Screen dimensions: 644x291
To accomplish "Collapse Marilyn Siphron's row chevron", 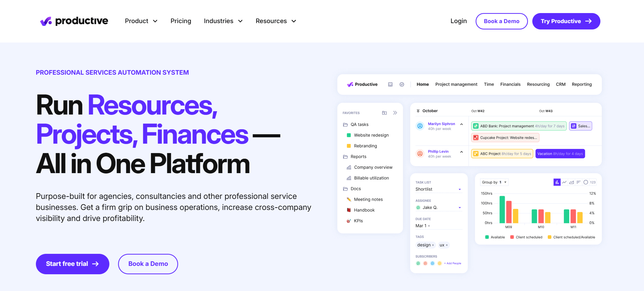I will (462, 124).
